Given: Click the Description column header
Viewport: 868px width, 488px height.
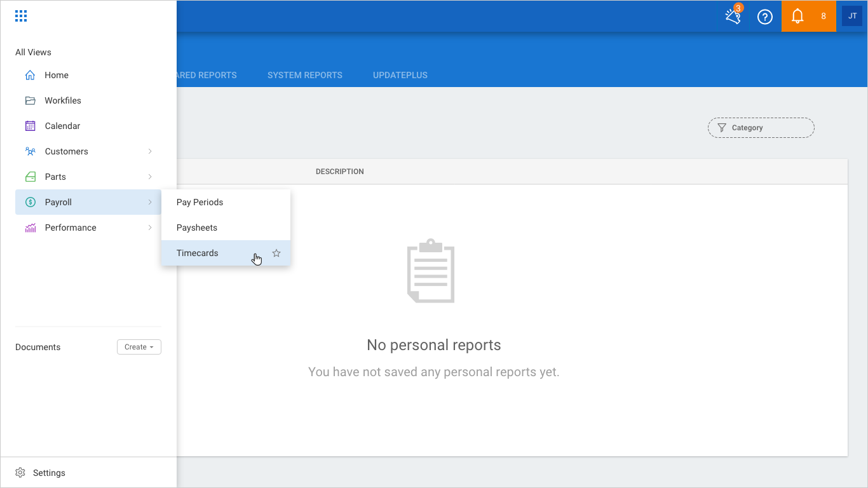Looking at the screenshot, I should pyautogui.click(x=340, y=172).
